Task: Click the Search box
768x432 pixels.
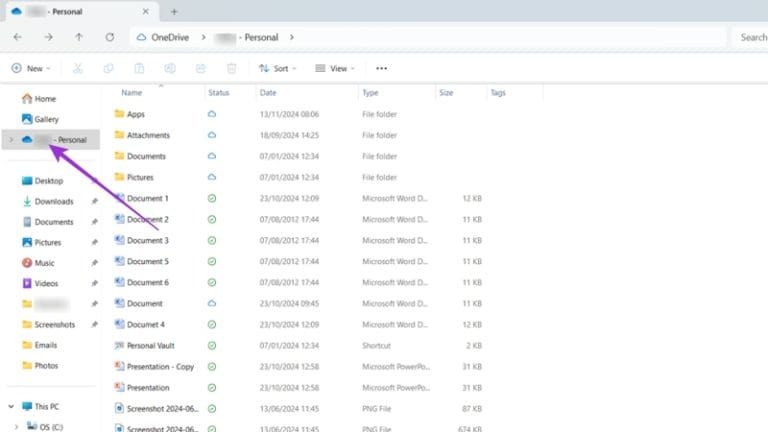Action: [751, 37]
